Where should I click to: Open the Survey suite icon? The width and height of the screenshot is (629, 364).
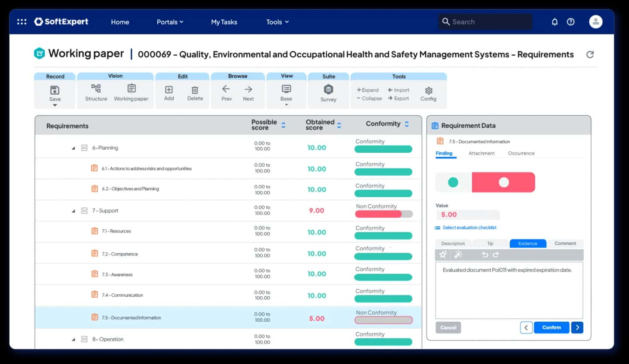point(328,89)
